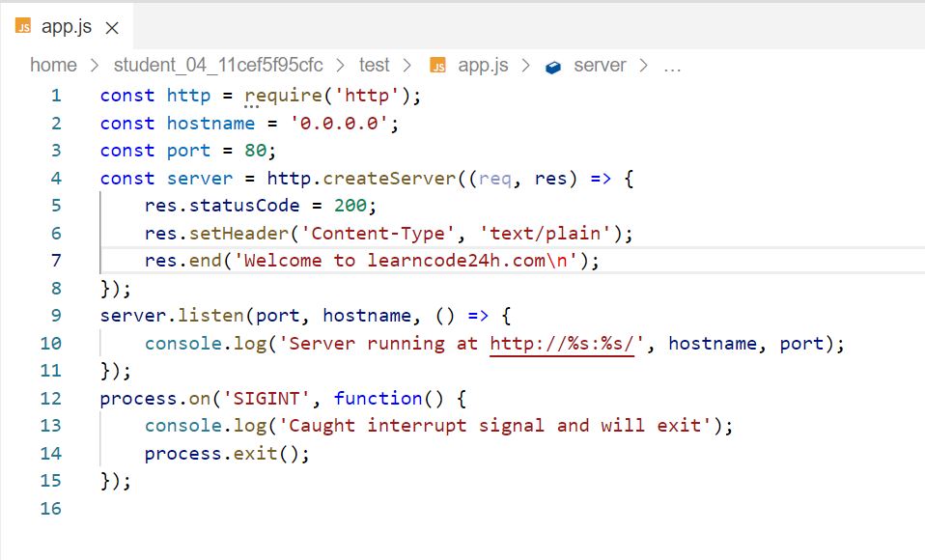
Task: Click 'hostname' declaration on line 2
Action: pos(210,124)
